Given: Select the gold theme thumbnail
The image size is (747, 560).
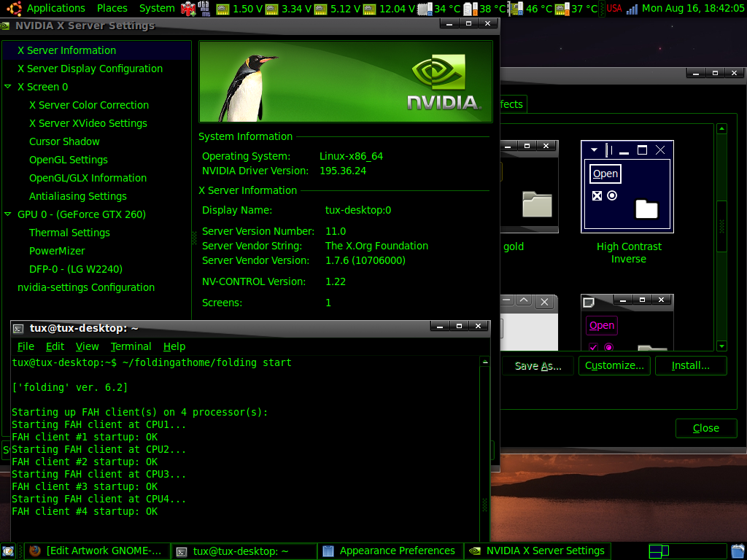Looking at the screenshot, I should click(x=530, y=187).
